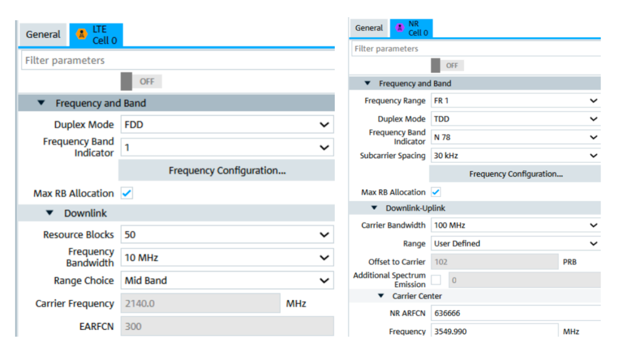Click the Additional Spectrum Emission value field
Screen dimensions: 619x364
pyautogui.click(x=524, y=280)
